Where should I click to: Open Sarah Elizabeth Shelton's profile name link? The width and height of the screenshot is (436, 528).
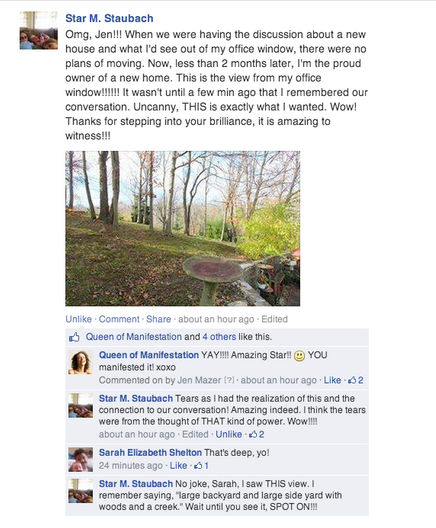[150, 453]
